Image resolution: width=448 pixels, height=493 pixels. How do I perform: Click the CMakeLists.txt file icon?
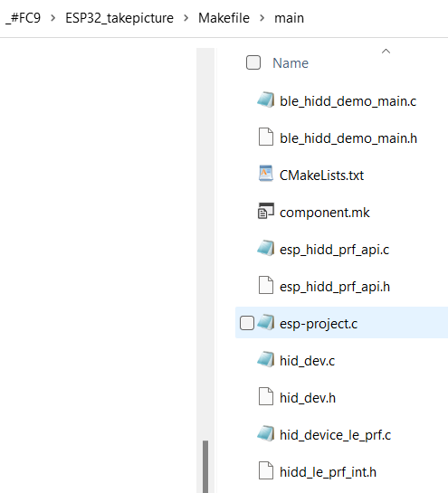[x=265, y=174]
